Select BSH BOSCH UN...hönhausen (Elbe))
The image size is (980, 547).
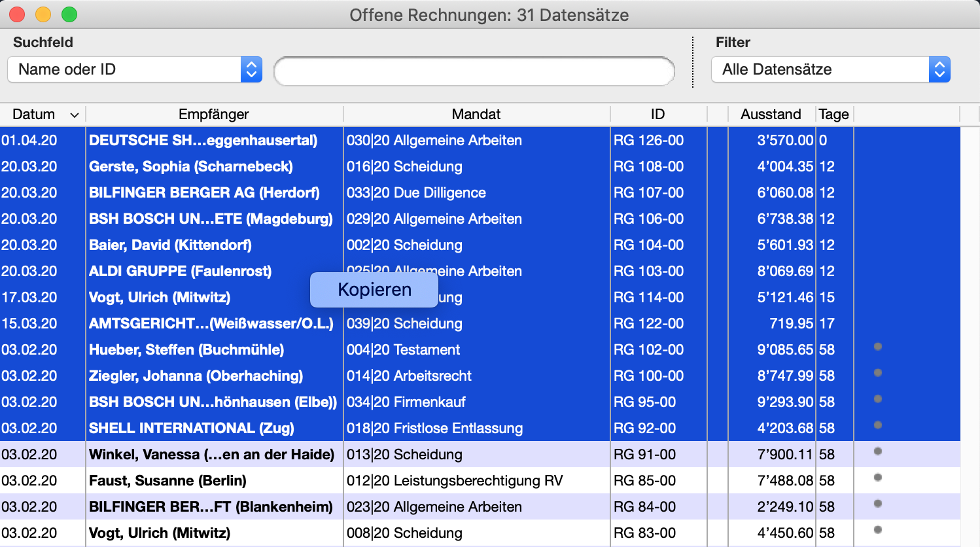coord(213,402)
